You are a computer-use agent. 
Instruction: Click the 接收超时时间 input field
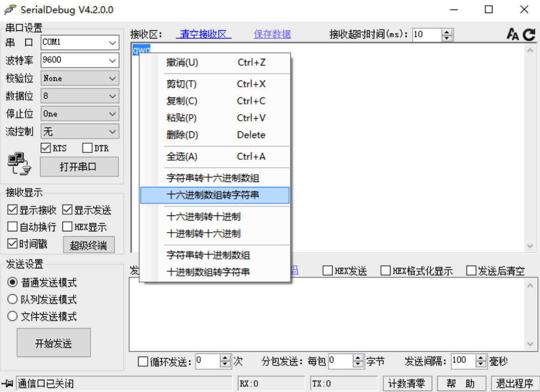(427, 34)
